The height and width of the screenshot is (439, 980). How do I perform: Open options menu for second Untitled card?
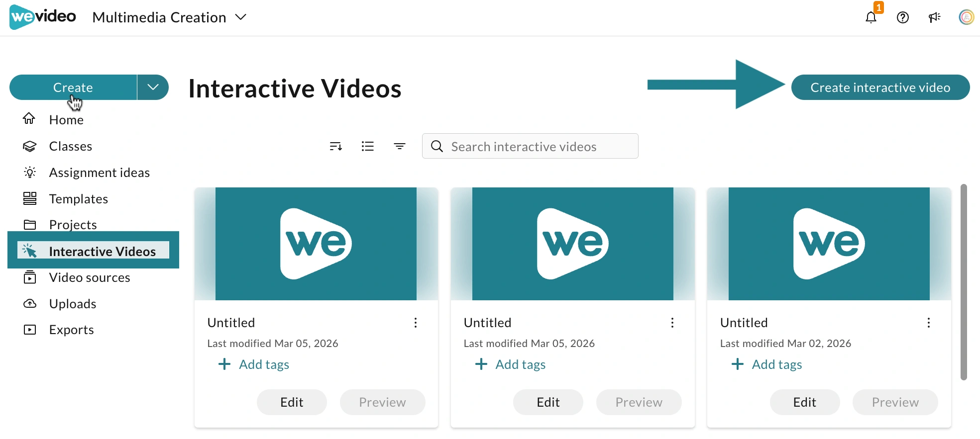point(672,323)
